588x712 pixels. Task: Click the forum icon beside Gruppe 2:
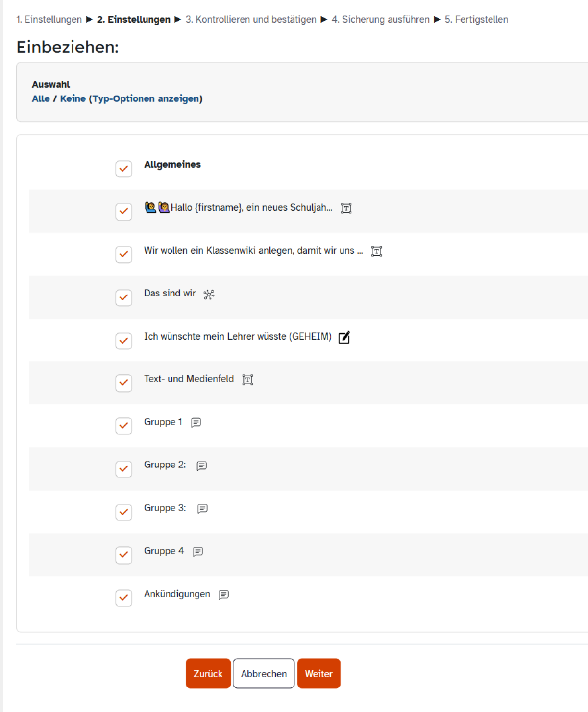[x=202, y=466]
